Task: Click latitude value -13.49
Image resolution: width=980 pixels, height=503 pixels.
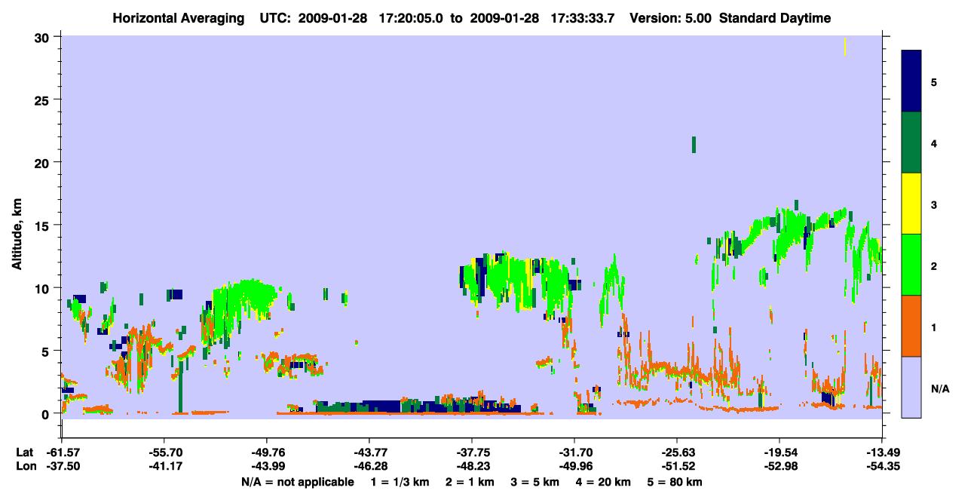Action: pyautogui.click(x=882, y=452)
